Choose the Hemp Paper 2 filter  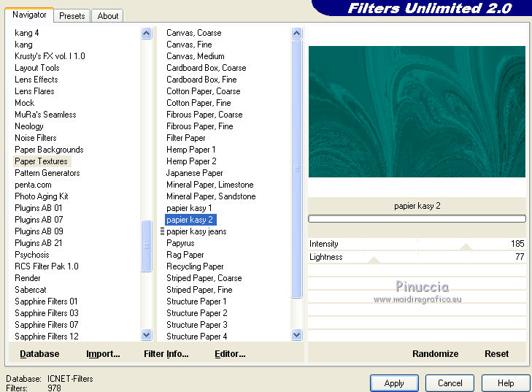(x=191, y=161)
